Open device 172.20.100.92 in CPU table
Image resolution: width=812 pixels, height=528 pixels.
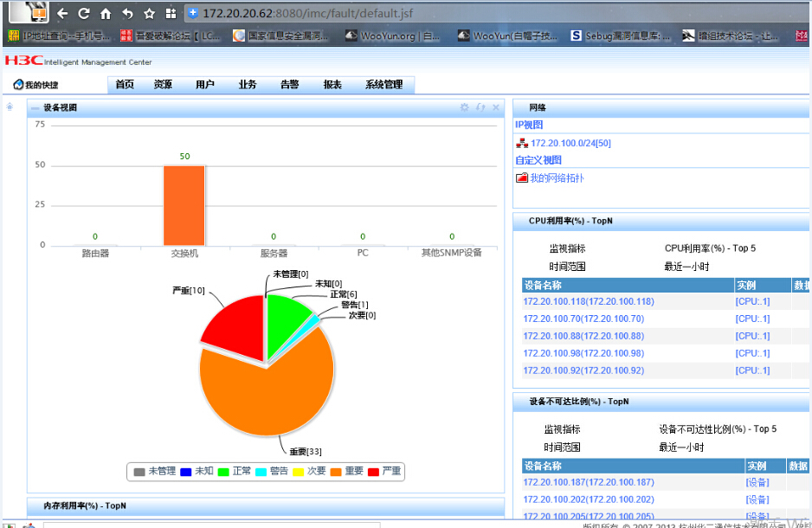pos(583,370)
